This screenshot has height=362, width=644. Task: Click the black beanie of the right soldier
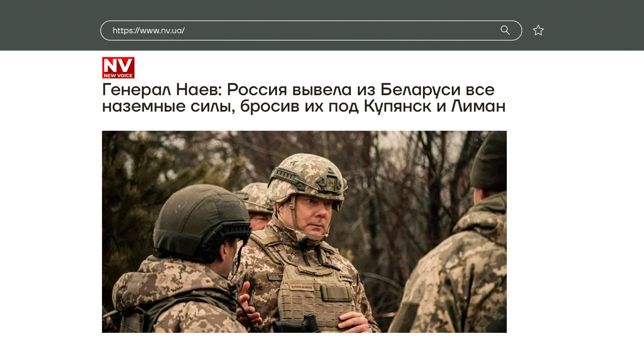point(489,161)
